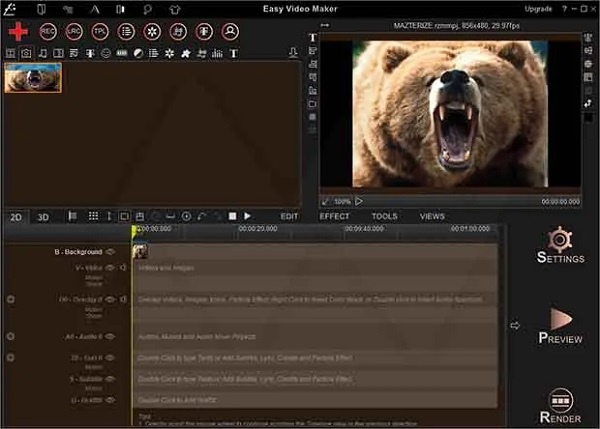Click the timeline toolbar play button
The width and height of the screenshot is (600, 429).
point(247,216)
